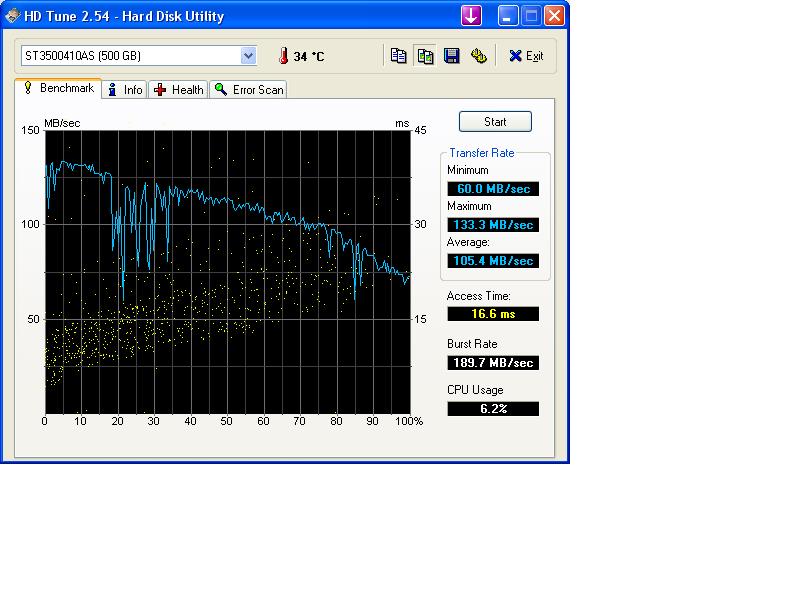This screenshot has height=600, width=800.
Task: Click the thermometer temperature icon
Action: pos(283,56)
